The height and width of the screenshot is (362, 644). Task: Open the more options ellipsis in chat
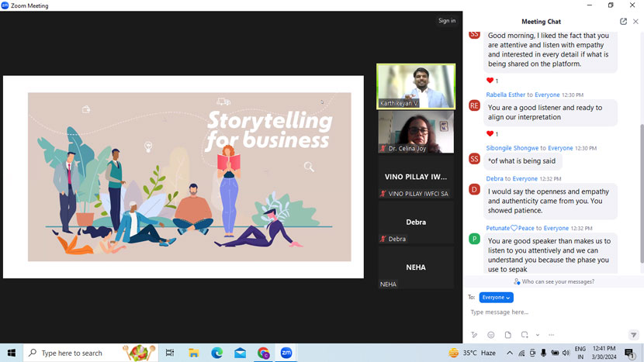[x=552, y=335]
